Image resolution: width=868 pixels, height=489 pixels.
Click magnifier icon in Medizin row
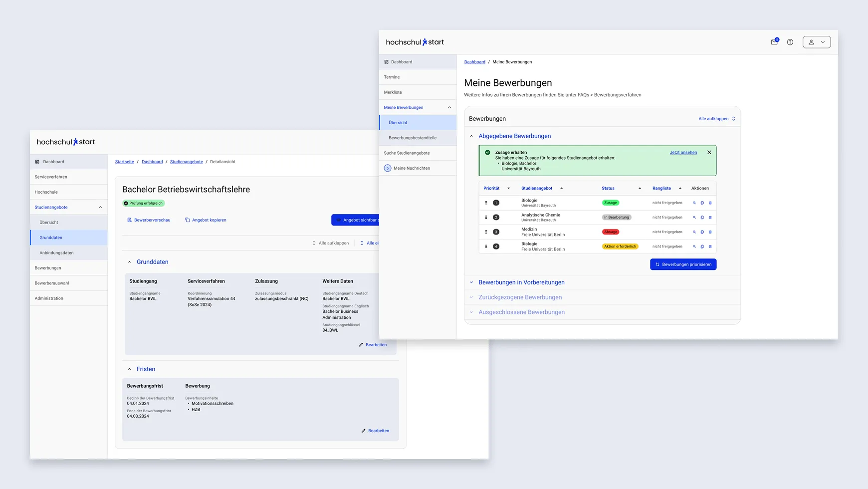694,232
